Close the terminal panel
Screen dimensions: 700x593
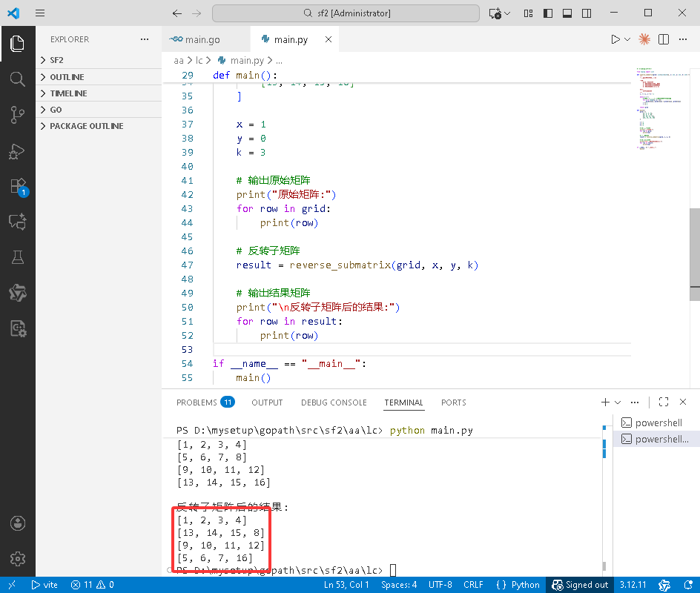coord(683,402)
